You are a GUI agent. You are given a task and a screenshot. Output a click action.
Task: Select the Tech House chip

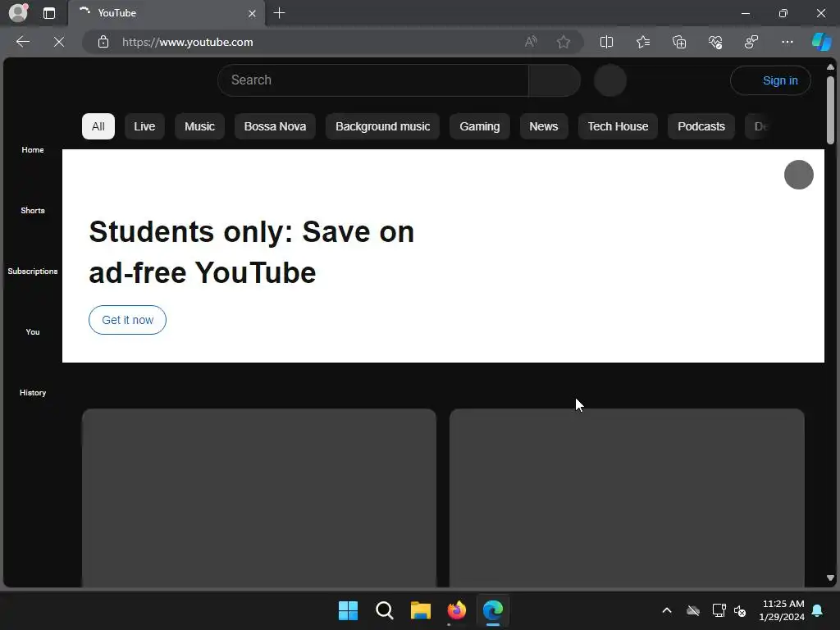click(618, 126)
